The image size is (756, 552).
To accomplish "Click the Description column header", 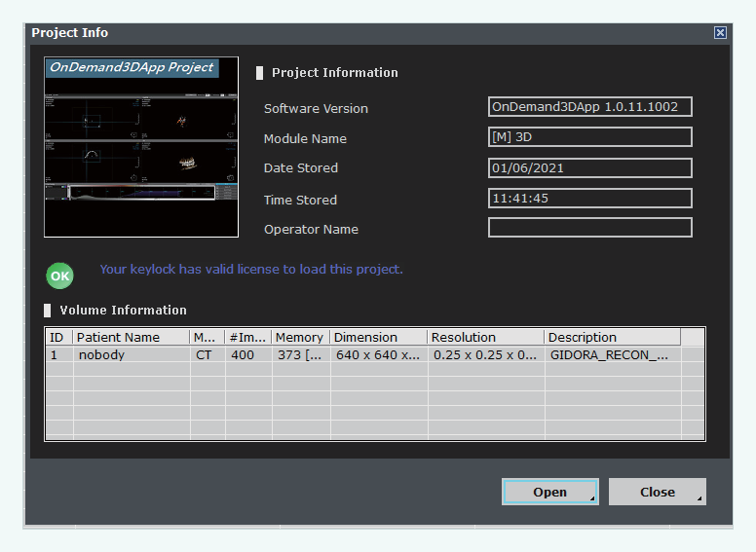I will pos(613,337).
